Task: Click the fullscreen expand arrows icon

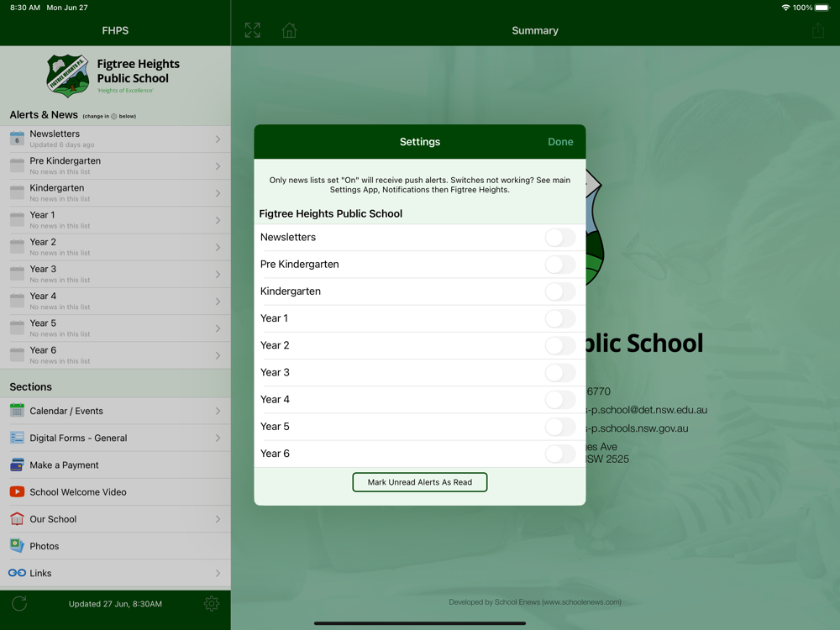Action: 252,30
